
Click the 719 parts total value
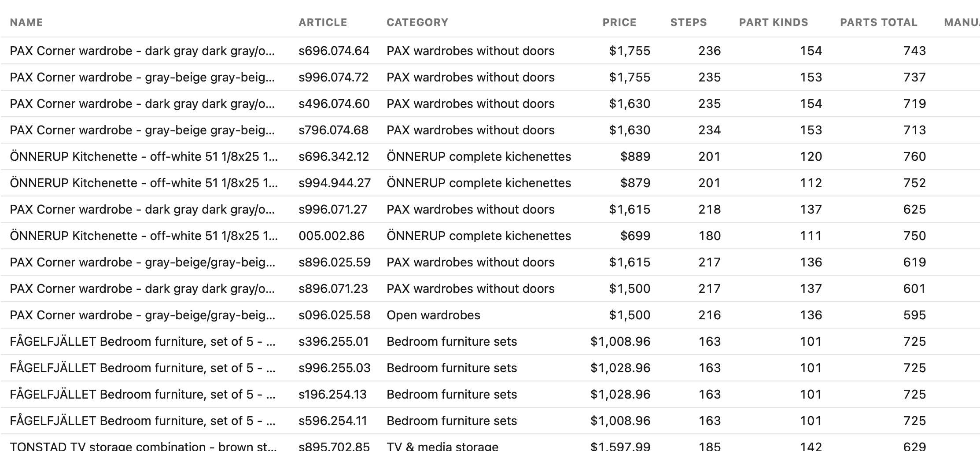(x=915, y=104)
